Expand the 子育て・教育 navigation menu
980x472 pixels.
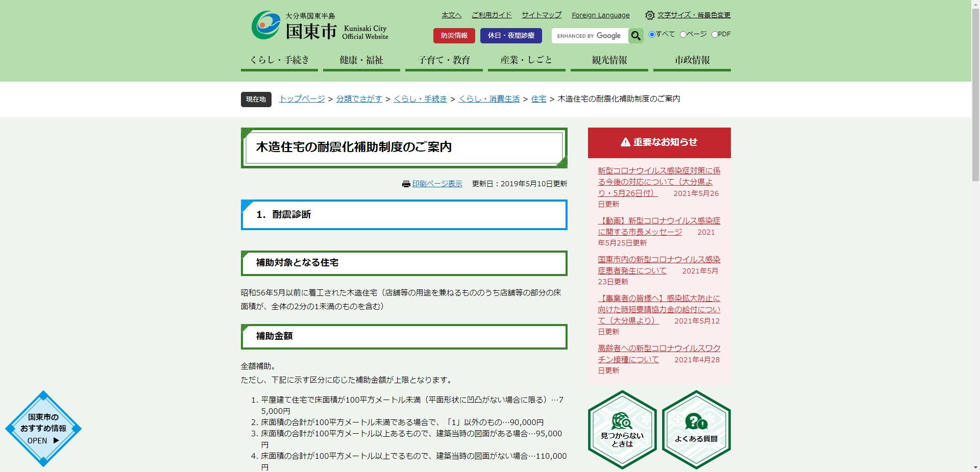(x=444, y=60)
